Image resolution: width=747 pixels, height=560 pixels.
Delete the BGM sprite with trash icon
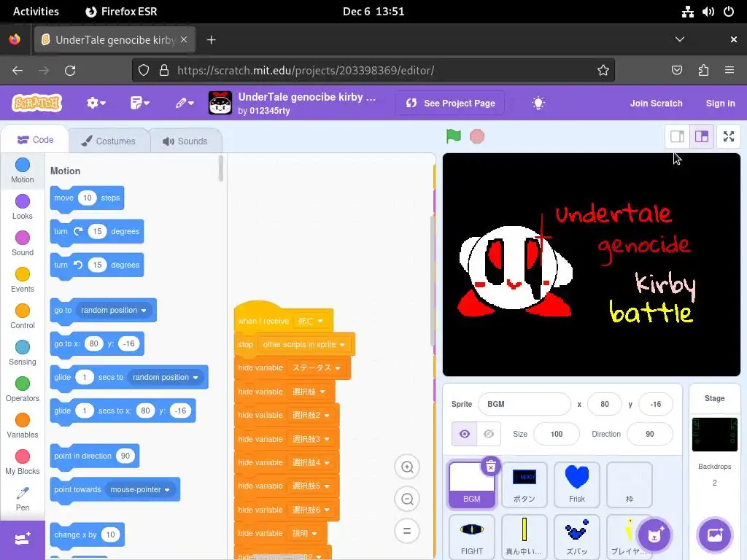click(x=491, y=467)
